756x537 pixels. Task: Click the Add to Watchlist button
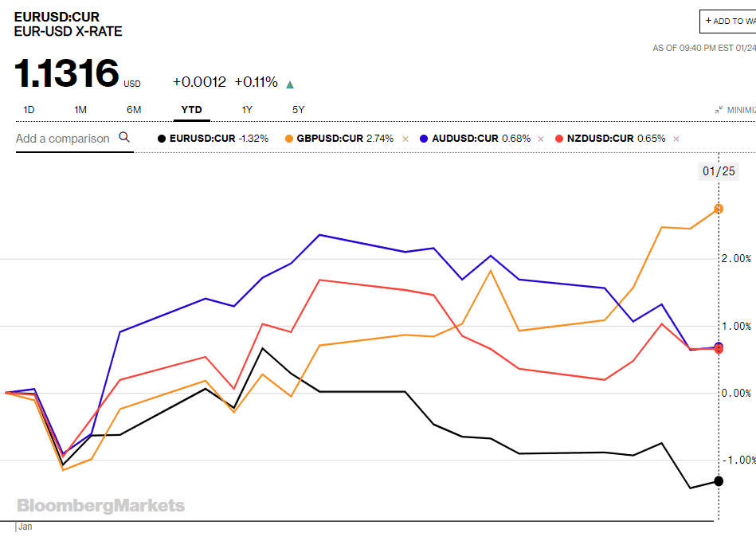click(x=728, y=22)
